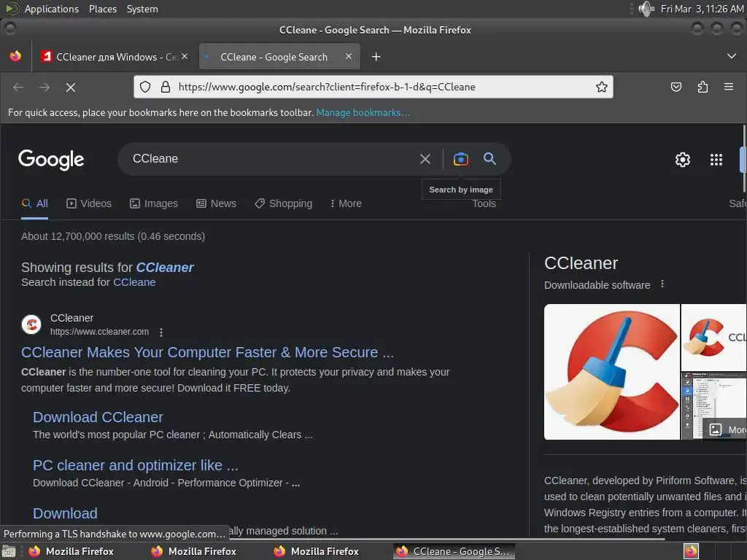The height and width of the screenshot is (560, 747).
Task: Click the corrected CCleaner suggestion link
Action: [165, 268]
